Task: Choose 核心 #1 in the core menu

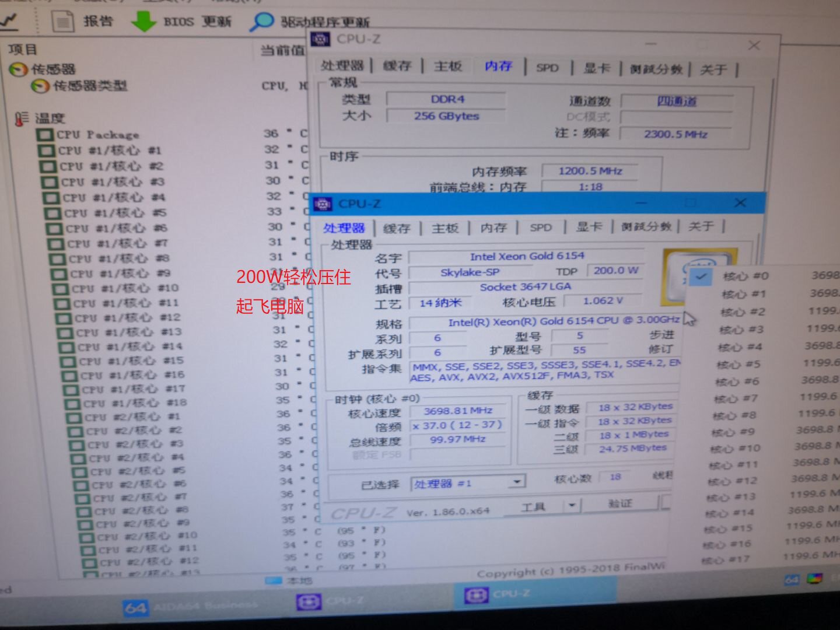Action: coord(743,294)
